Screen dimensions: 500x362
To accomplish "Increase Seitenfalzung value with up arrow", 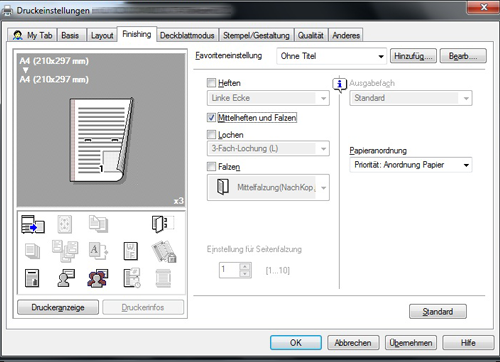I will (x=245, y=266).
